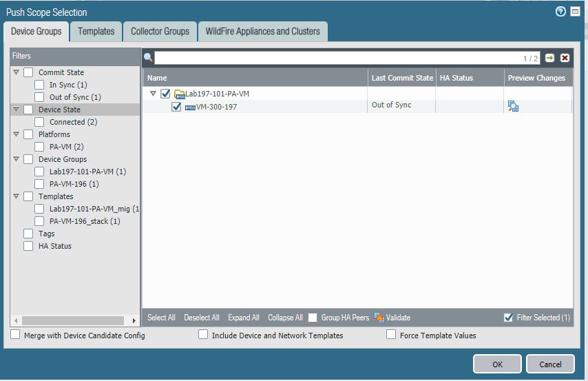Image resolution: width=588 pixels, height=381 pixels.
Task: Open Preview Changes icon for VM-300-197
Action: tap(513, 106)
